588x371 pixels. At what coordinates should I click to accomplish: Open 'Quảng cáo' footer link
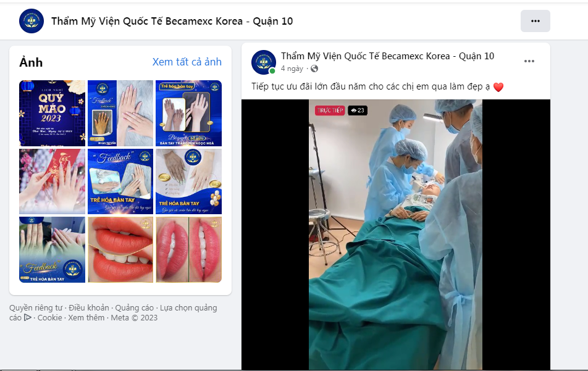[x=134, y=307]
